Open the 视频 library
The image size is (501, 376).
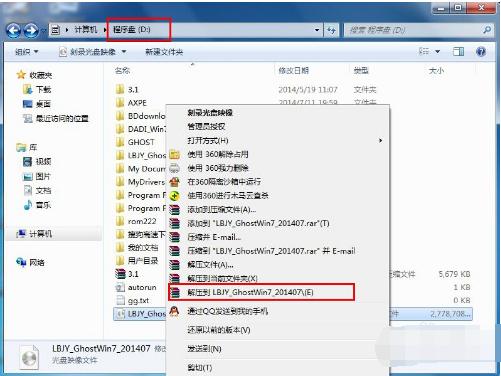click(x=37, y=162)
